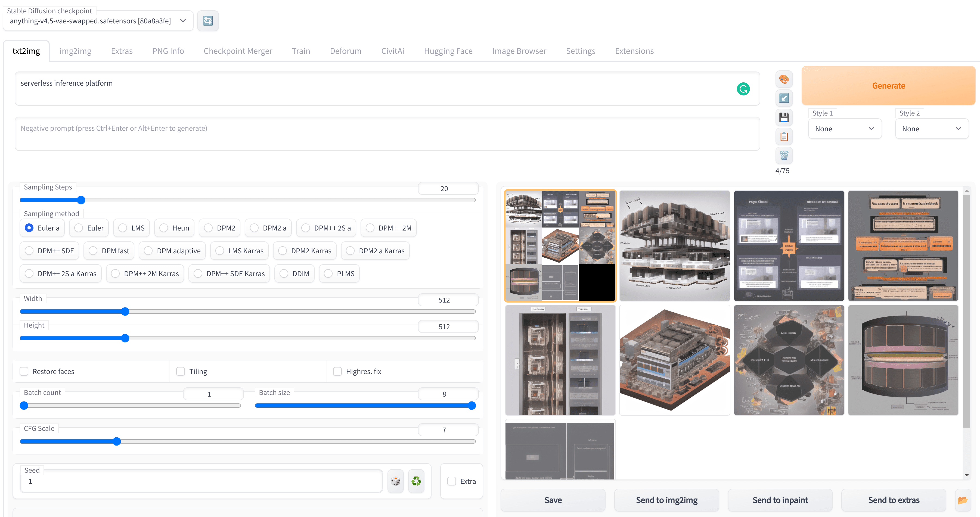This screenshot has width=980, height=517.
Task: Click the blue arrow read-parameters icon
Action: click(x=784, y=98)
